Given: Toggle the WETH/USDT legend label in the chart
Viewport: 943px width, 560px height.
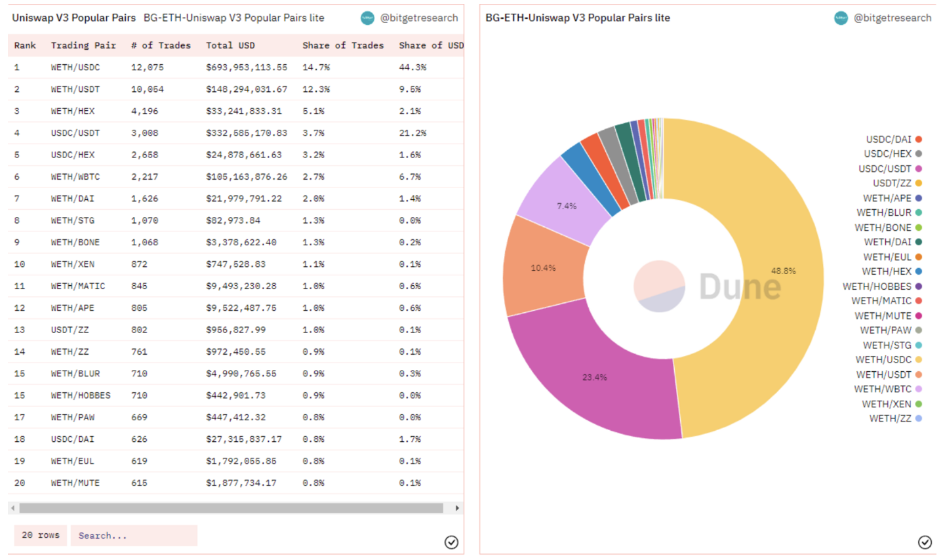Looking at the screenshot, I should (884, 374).
